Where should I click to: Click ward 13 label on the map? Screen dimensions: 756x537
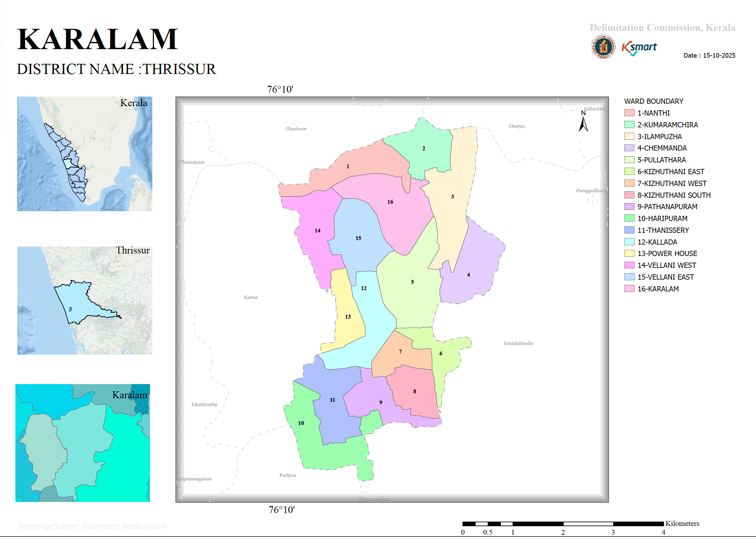click(x=348, y=317)
